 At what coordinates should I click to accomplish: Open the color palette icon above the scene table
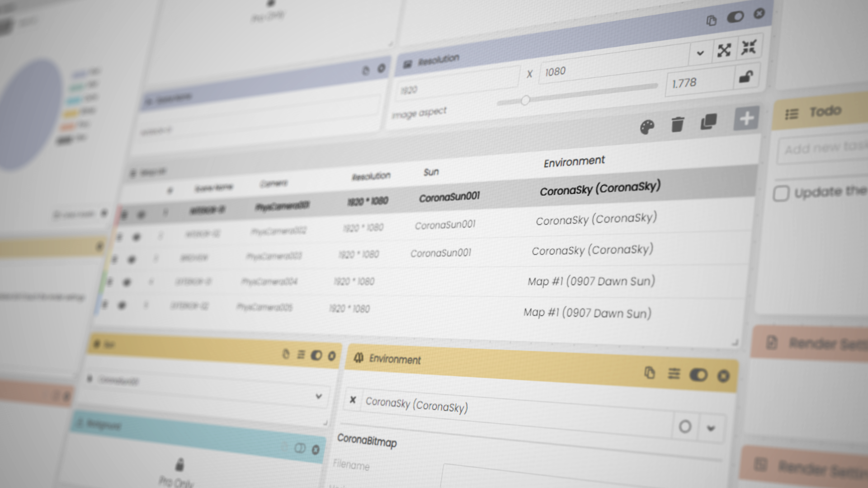click(x=647, y=128)
